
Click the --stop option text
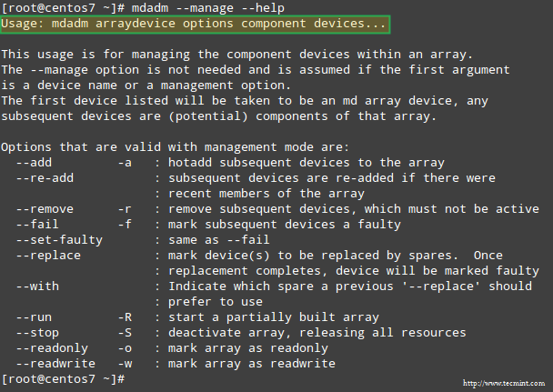[x=37, y=333]
